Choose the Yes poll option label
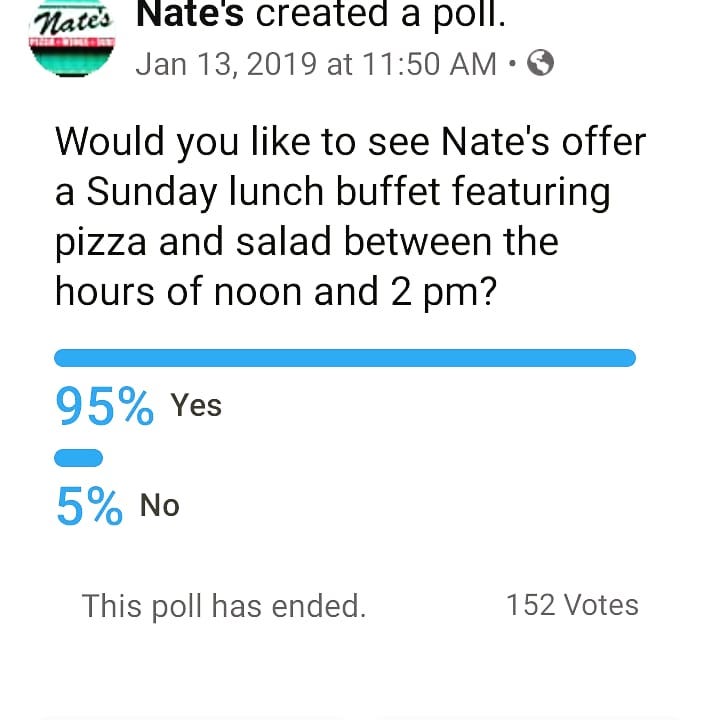 point(196,405)
